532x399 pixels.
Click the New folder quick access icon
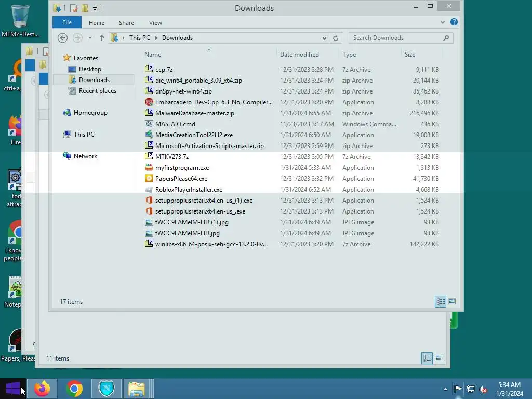click(85, 8)
